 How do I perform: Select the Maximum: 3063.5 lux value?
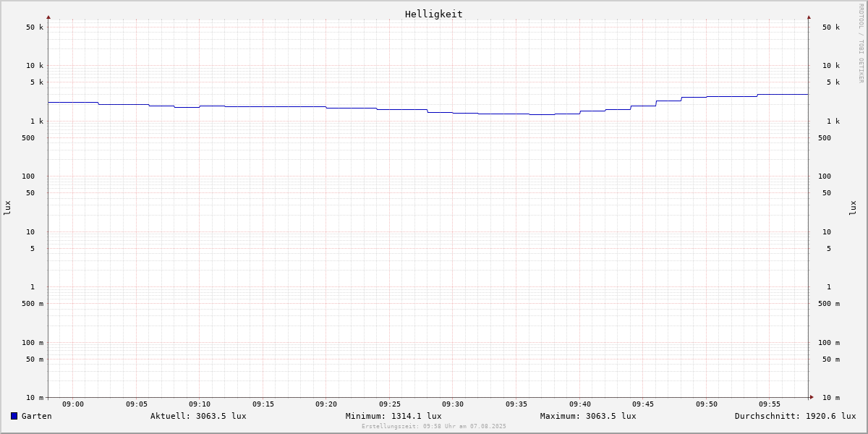[588, 416]
